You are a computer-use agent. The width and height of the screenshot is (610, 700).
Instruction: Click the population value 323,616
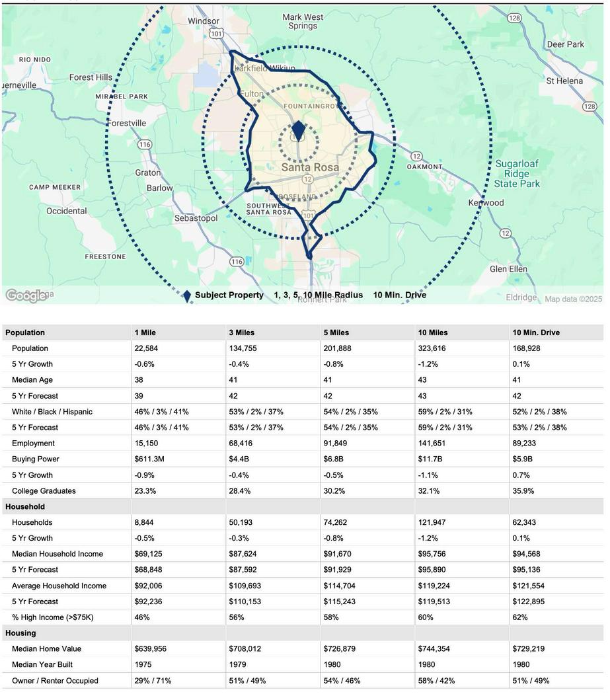pos(432,348)
